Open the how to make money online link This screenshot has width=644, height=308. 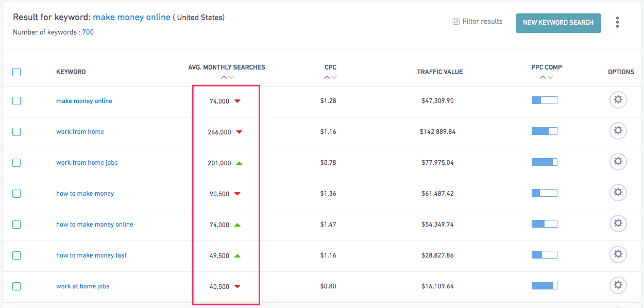(95, 225)
